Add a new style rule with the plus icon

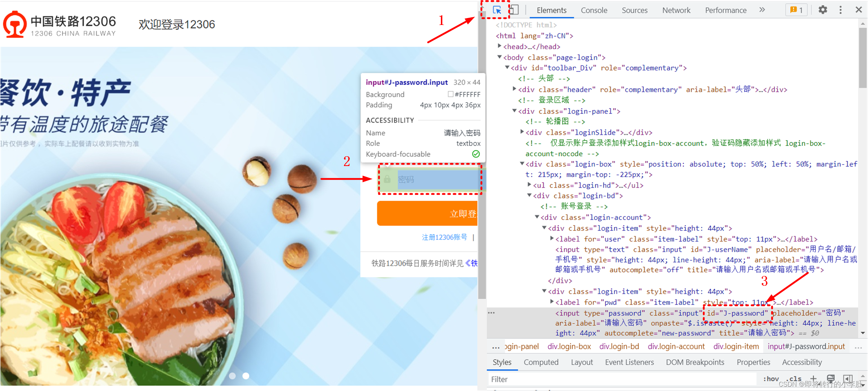click(813, 378)
